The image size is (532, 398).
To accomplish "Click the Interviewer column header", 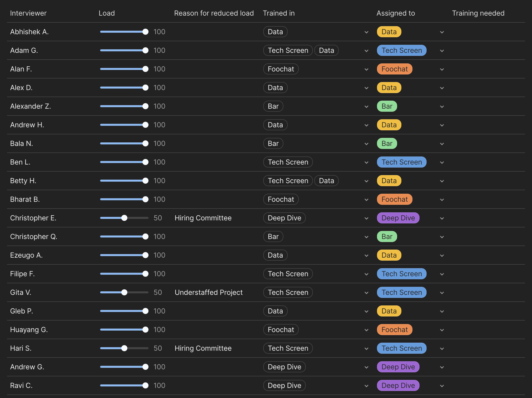I will click(28, 13).
